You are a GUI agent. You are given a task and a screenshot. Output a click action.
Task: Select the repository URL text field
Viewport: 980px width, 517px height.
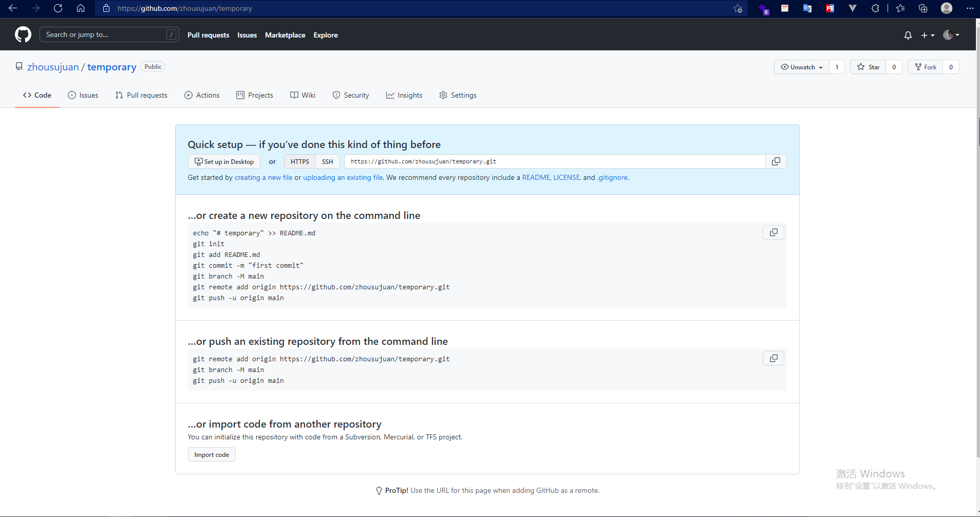click(x=555, y=161)
